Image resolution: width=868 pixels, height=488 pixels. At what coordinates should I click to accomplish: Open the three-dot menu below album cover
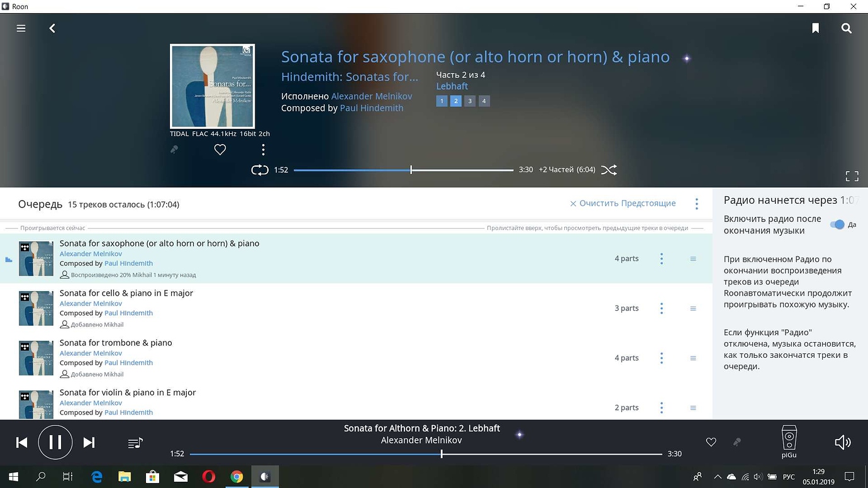[263, 150]
